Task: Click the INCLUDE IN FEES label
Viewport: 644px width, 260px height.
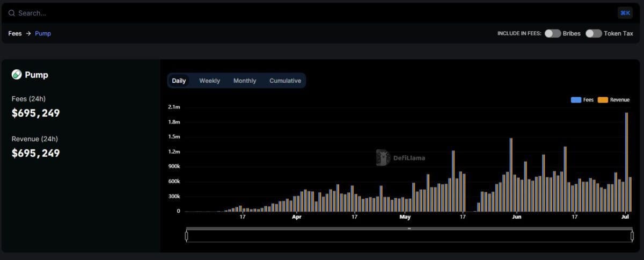Action: 519,33
